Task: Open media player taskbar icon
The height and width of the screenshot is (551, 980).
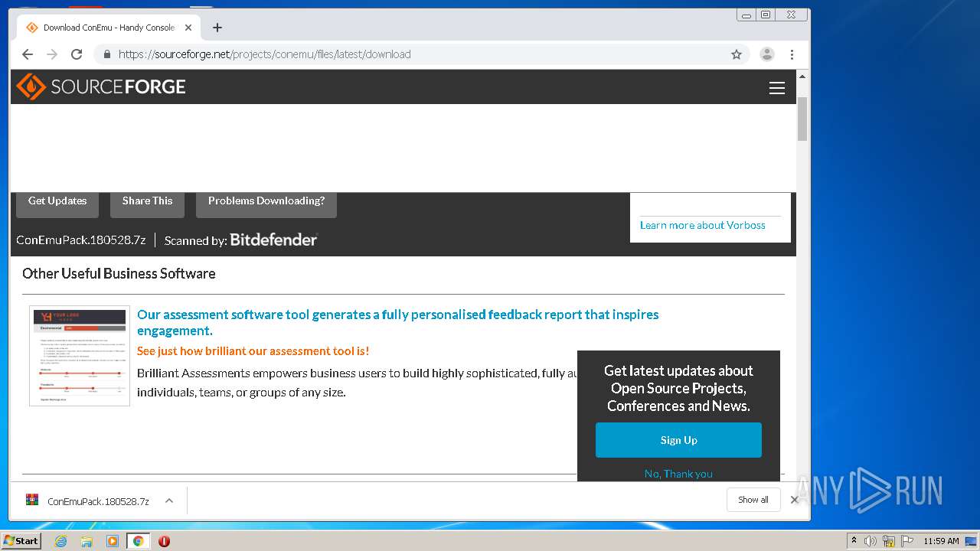Action: point(113,541)
